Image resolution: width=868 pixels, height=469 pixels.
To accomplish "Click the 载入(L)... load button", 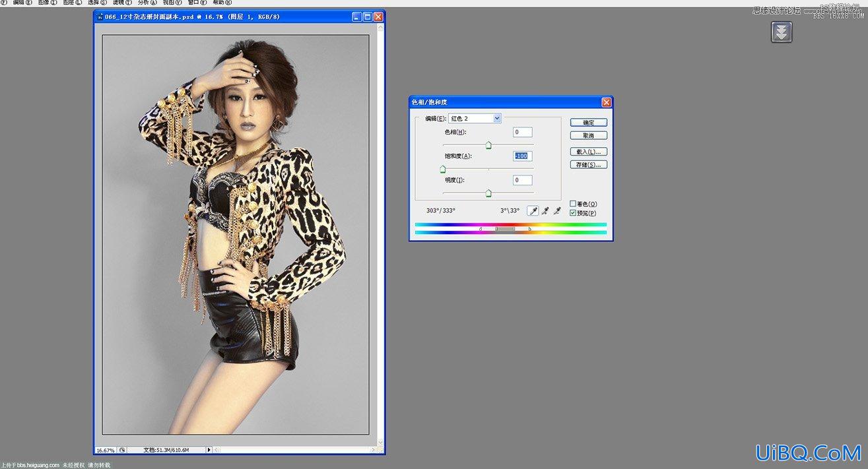I will [589, 152].
